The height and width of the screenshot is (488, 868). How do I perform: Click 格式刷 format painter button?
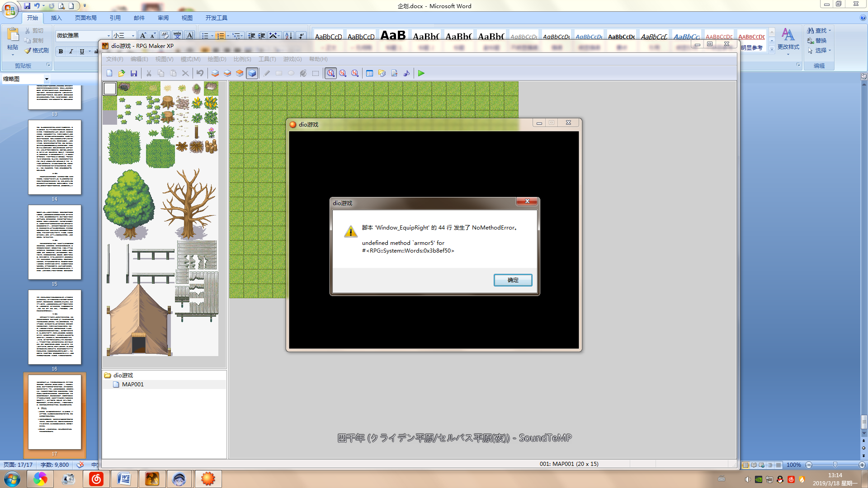[37, 51]
